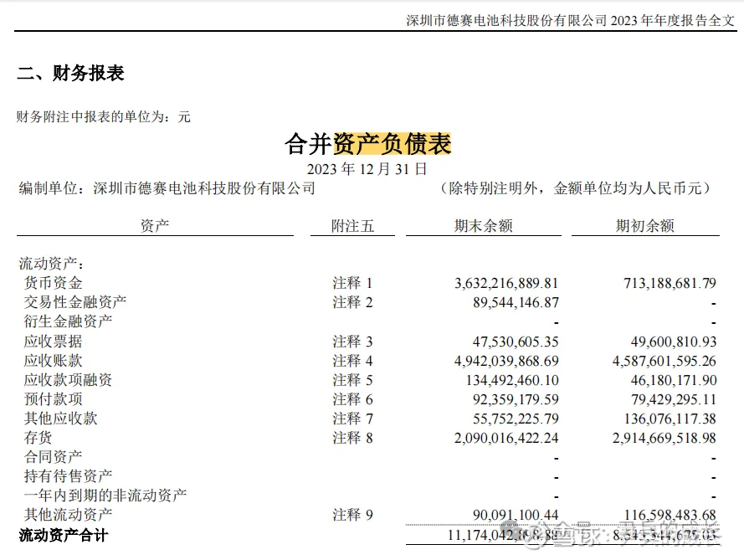
Task: Select the value 79,429,295.11
Action: click(674, 399)
